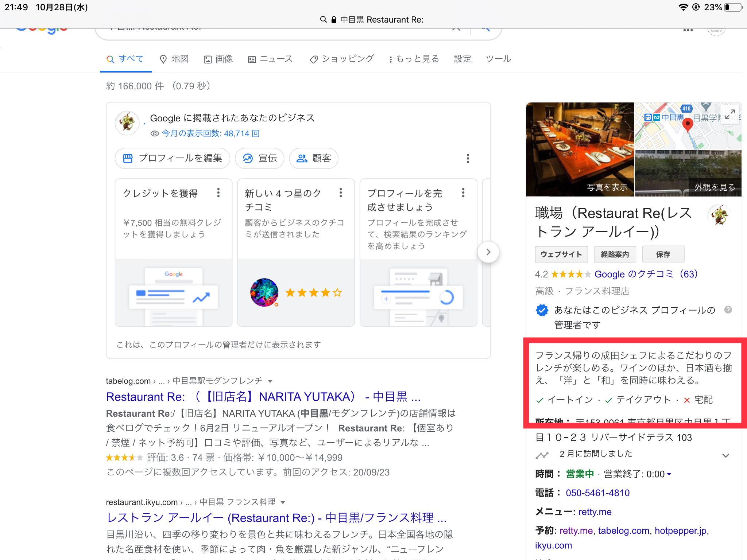Click the blue verified badge checkmark icon
Screen dimensions: 747x560
tap(542, 310)
